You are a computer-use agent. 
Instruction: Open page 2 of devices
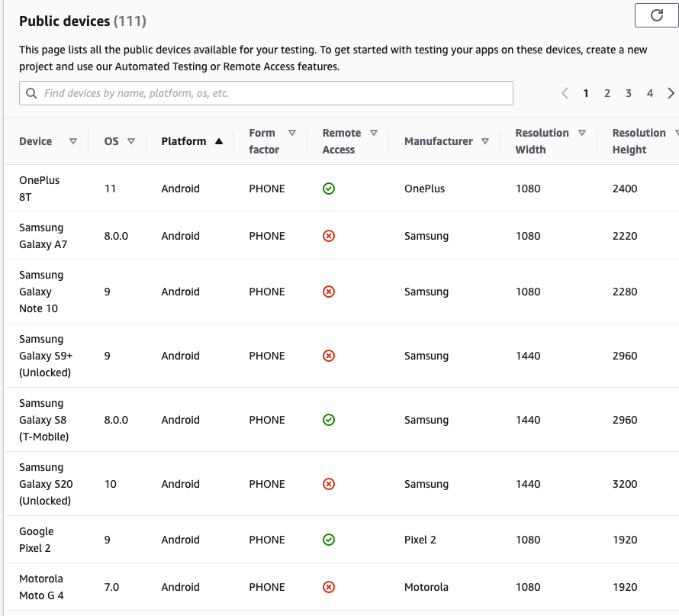[x=607, y=93]
